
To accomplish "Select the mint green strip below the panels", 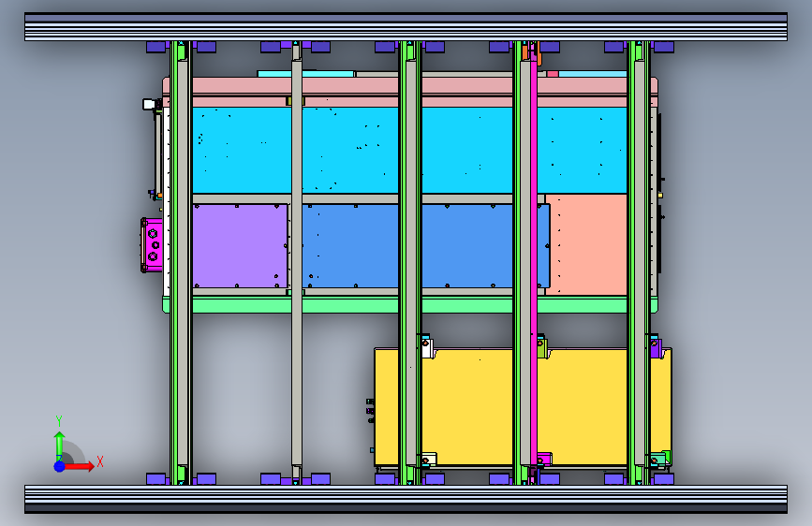I will [x=352, y=304].
